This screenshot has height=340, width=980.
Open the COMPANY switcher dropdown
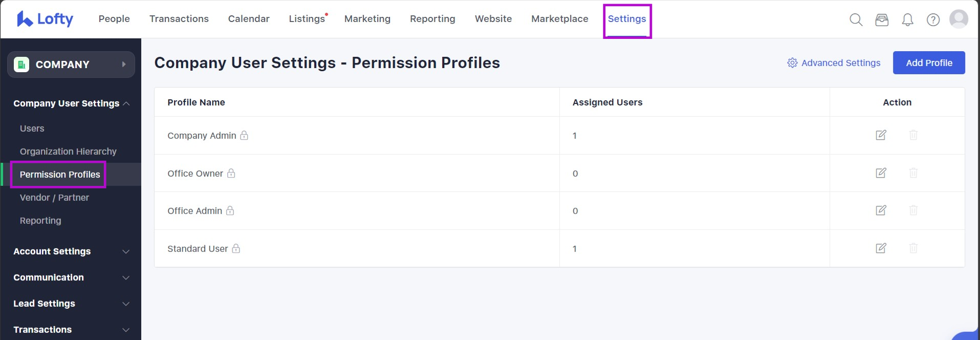(x=71, y=65)
